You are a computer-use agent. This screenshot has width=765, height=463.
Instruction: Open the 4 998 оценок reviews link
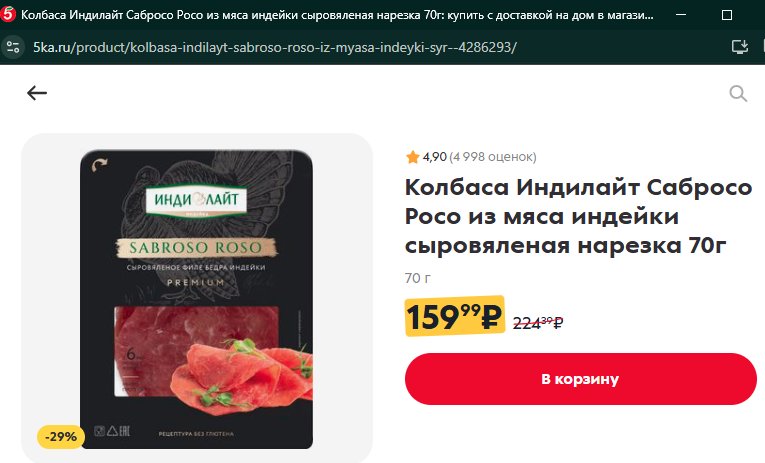click(x=492, y=157)
